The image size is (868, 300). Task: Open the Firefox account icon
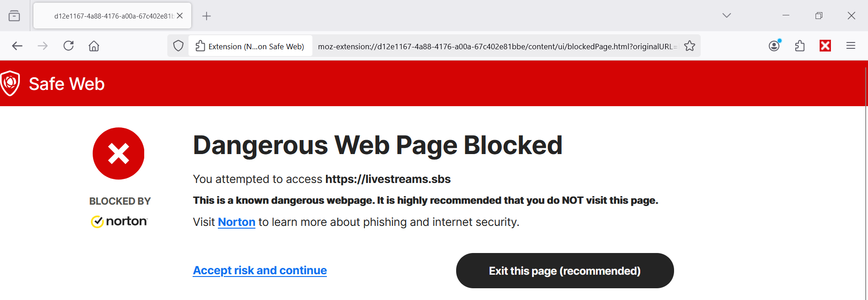coord(774,46)
